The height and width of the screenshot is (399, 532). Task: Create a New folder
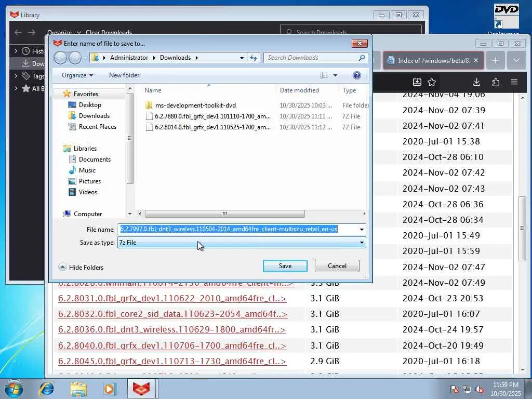coord(124,75)
